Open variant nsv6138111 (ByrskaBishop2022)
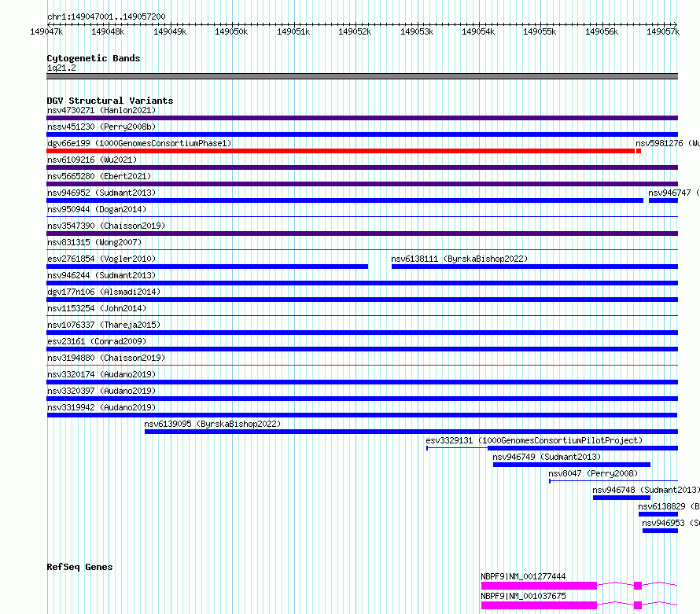The image size is (700, 614). [x=459, y=259]
